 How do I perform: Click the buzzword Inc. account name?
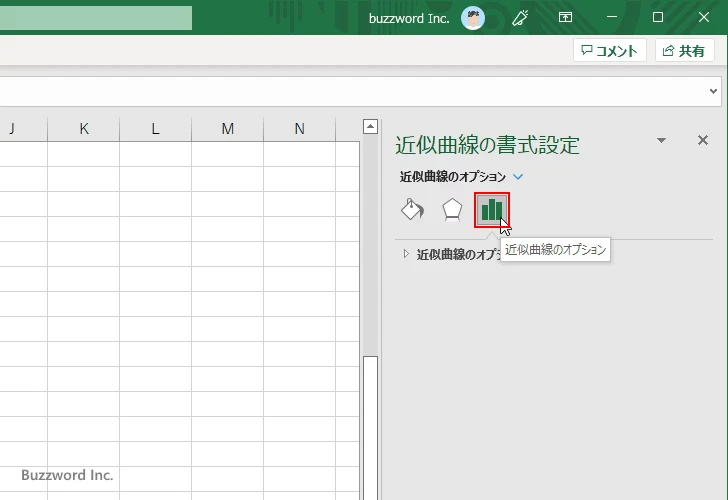coord(409,18)
